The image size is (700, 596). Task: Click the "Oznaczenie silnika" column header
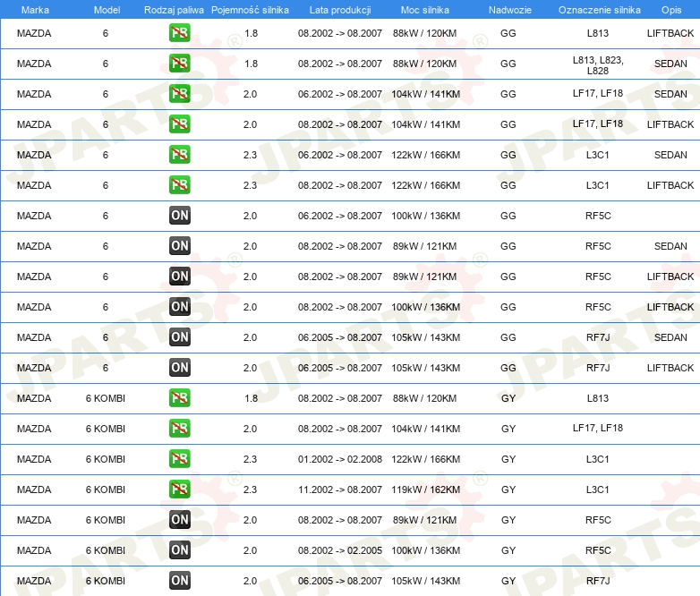598,10
